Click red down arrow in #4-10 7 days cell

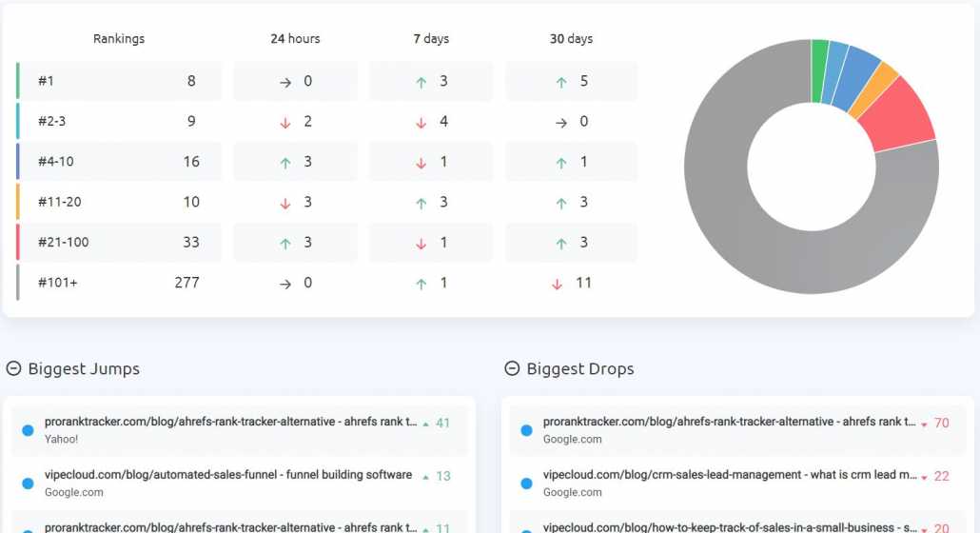coord(421,163)
